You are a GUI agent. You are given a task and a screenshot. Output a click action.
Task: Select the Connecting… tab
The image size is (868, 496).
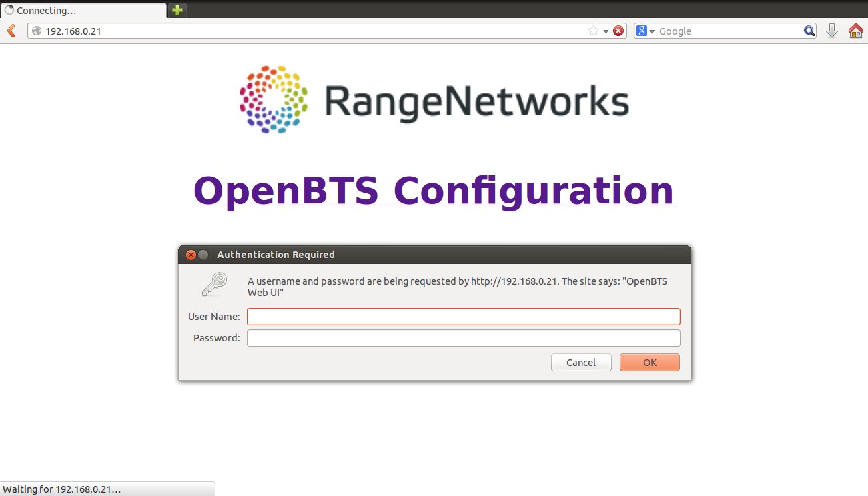pos(83,11)
